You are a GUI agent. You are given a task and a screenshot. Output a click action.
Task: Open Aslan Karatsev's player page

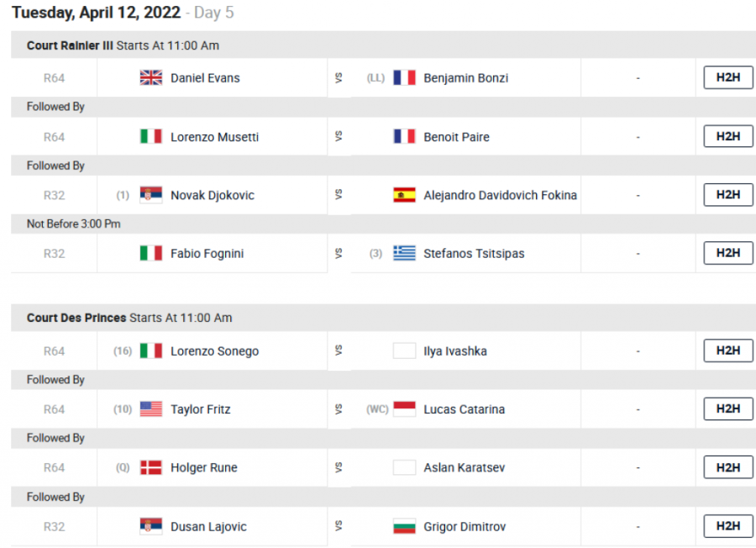tap(464, 467)
